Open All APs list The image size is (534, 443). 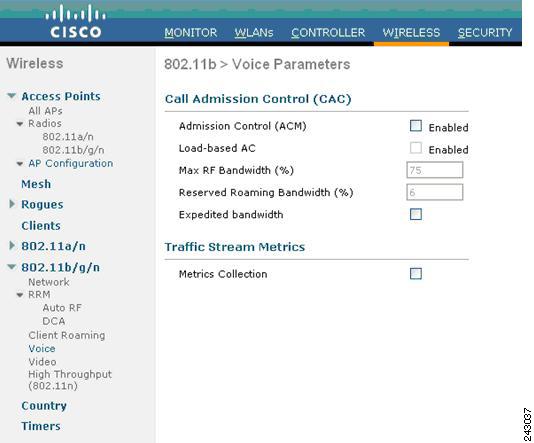point(45,111)
